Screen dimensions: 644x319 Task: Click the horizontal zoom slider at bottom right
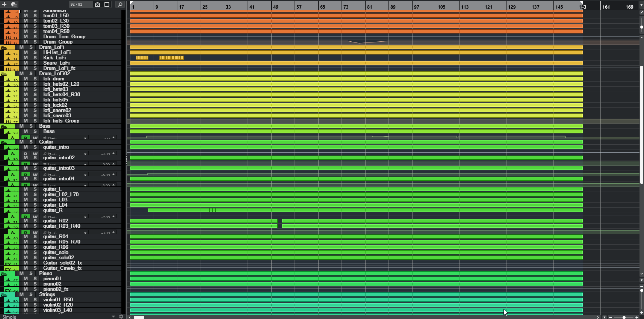[x=624, y=317]
